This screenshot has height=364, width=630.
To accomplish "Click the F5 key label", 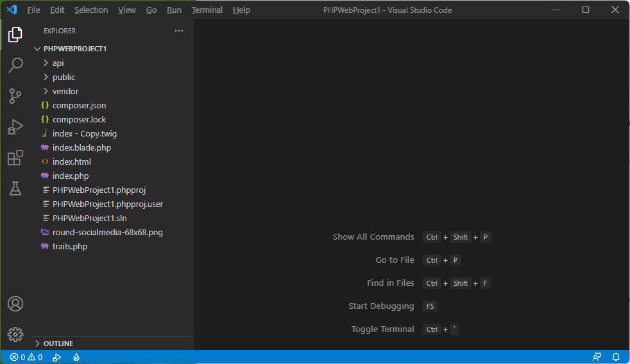I will (430, 306).
